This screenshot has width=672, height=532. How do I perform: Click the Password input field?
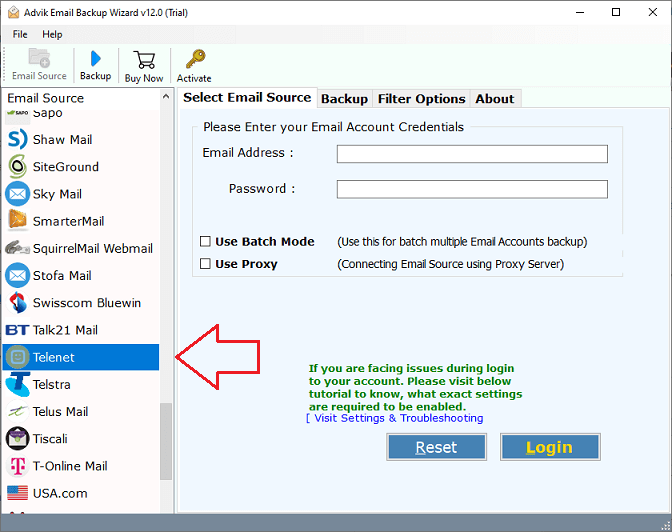click(x=472, y=189)
